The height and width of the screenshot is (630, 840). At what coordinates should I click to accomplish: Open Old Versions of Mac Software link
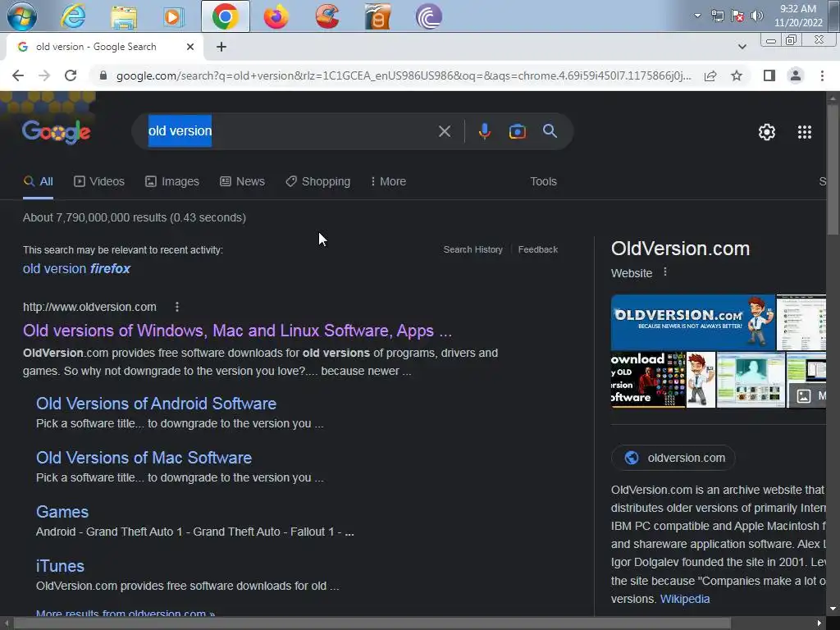144,458
